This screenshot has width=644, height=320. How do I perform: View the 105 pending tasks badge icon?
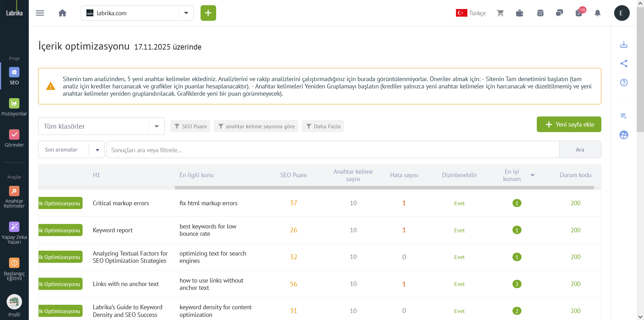(578, 13)
